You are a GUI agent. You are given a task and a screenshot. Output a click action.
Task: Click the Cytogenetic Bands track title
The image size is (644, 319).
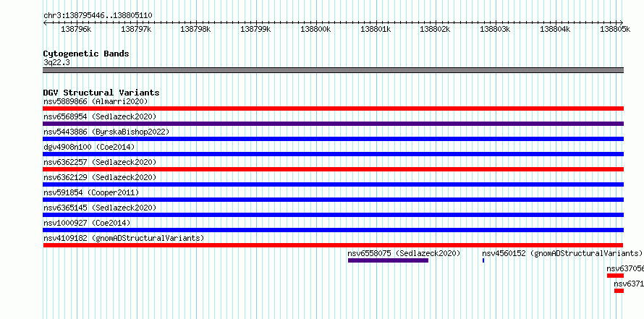click(x=86, y=54)
